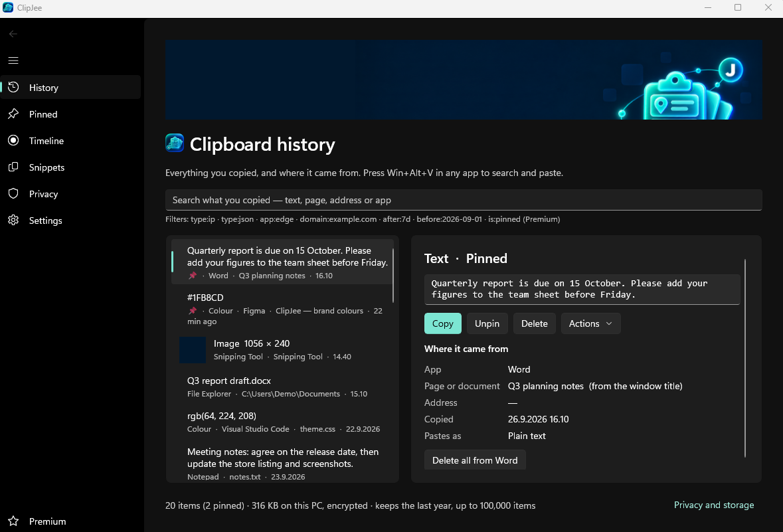This screenshot has height=532, width=783.
Task: Click the Snipping Tool image thumbnail
Action: pyautogui.click(x=192, y=349)
